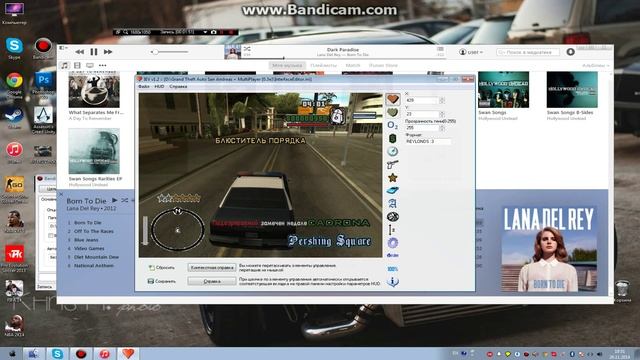Open the blue info icon in HUD editor

(393, 282)
